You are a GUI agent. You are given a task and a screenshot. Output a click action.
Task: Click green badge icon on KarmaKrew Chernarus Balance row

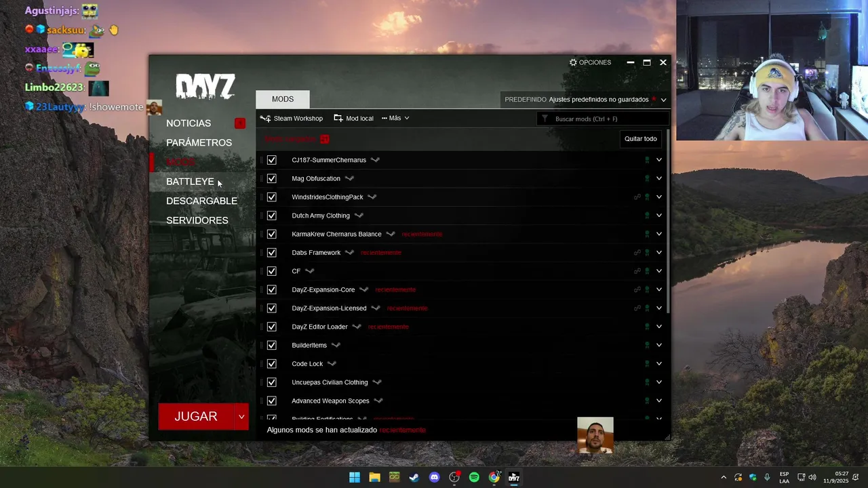tap(647, 234)
